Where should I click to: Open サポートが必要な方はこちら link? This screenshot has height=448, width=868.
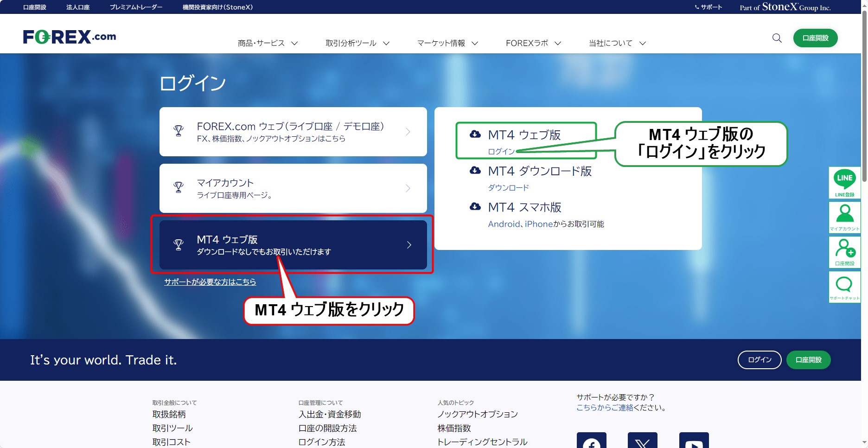tap(210, 282)
